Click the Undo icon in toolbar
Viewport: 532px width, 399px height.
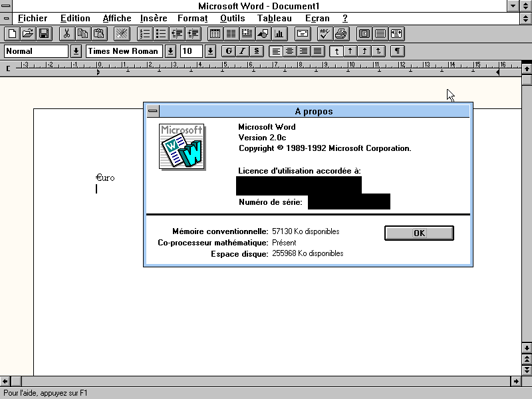[x=122, y=34]
